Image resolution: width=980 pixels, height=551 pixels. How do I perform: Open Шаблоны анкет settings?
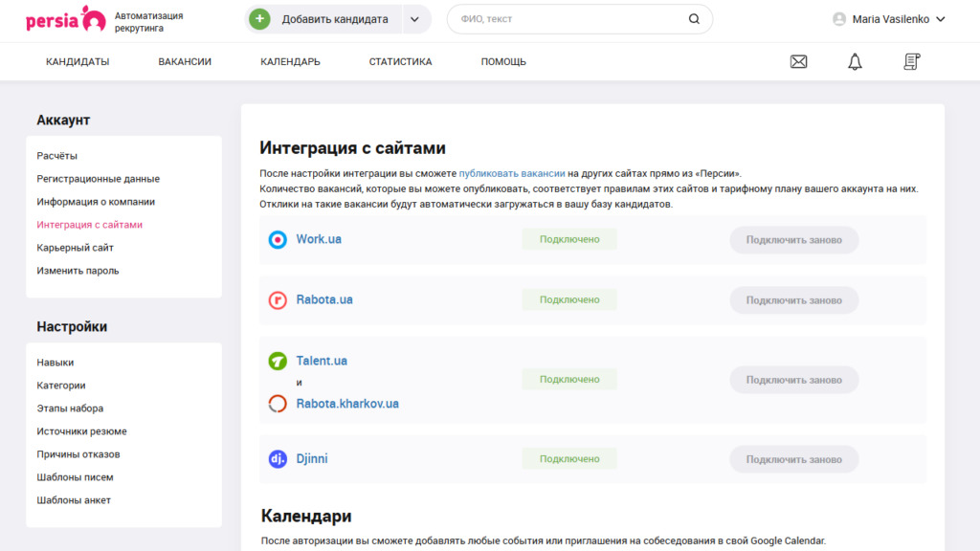pyautogui.click(x=74, y=500)
